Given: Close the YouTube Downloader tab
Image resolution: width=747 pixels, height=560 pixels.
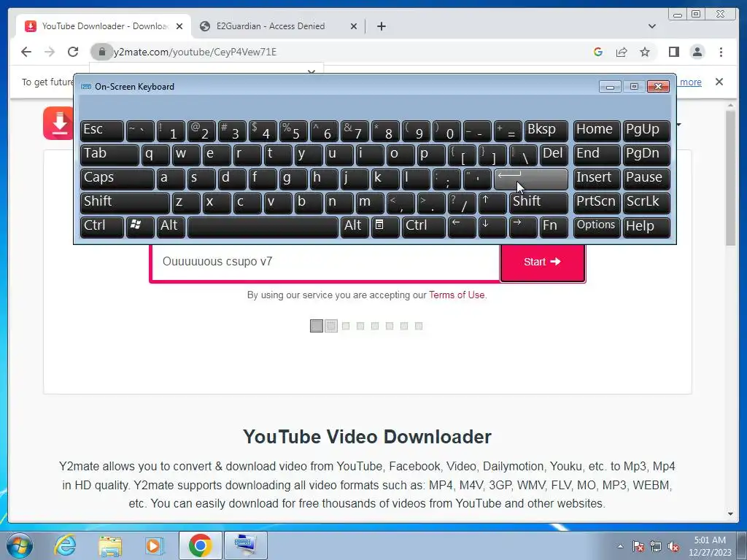Looking at the screenshot, I should [x=179, y=26].
